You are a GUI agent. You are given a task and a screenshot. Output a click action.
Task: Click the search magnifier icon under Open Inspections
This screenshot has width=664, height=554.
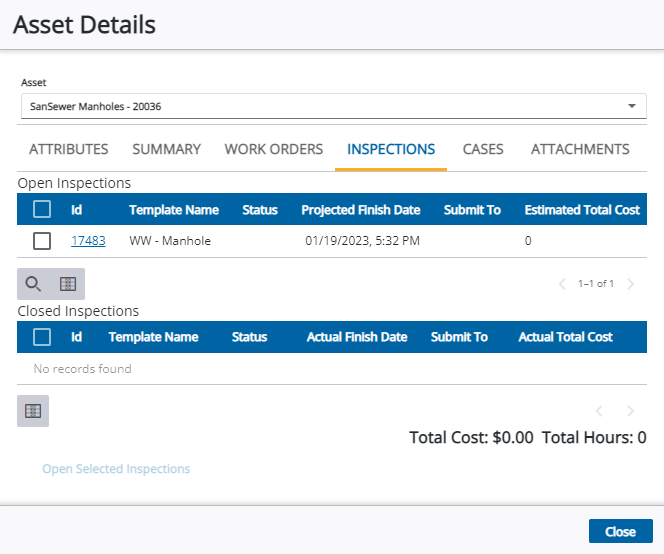[x=33, y=284]
